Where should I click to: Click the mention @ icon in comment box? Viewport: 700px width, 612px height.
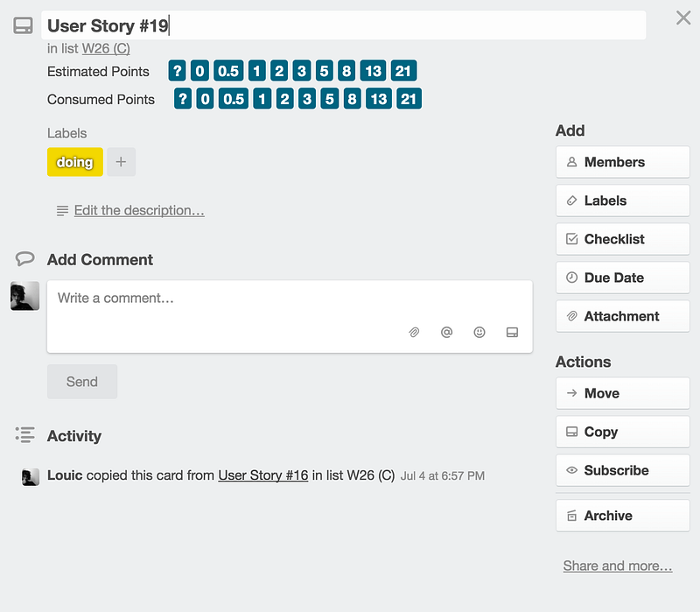click(446, 332)
